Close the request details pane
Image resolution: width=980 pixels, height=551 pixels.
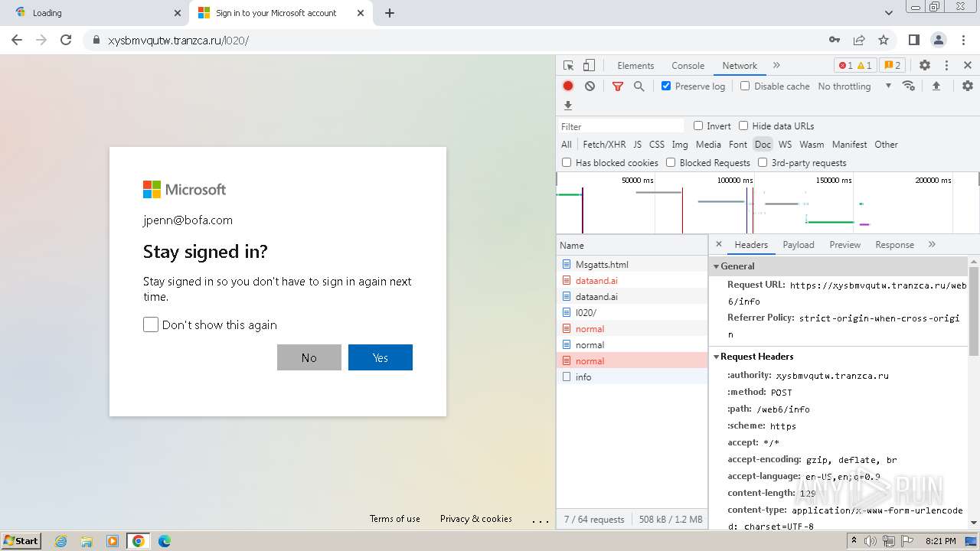click(718, 245)
